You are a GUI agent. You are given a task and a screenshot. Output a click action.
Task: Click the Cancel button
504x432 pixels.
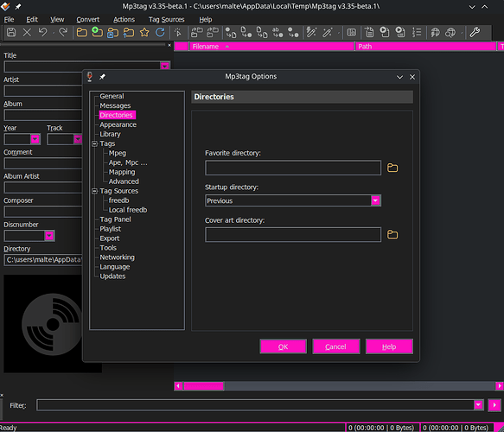tap(336, 346)
